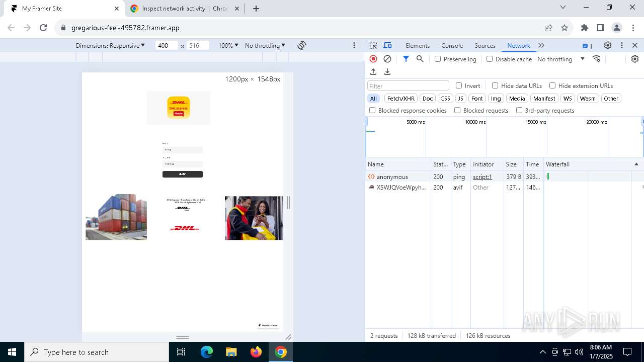This screenshot has height=362, width=644.
Task: Switch to the Console tab
Action: [x=452, y=45]
